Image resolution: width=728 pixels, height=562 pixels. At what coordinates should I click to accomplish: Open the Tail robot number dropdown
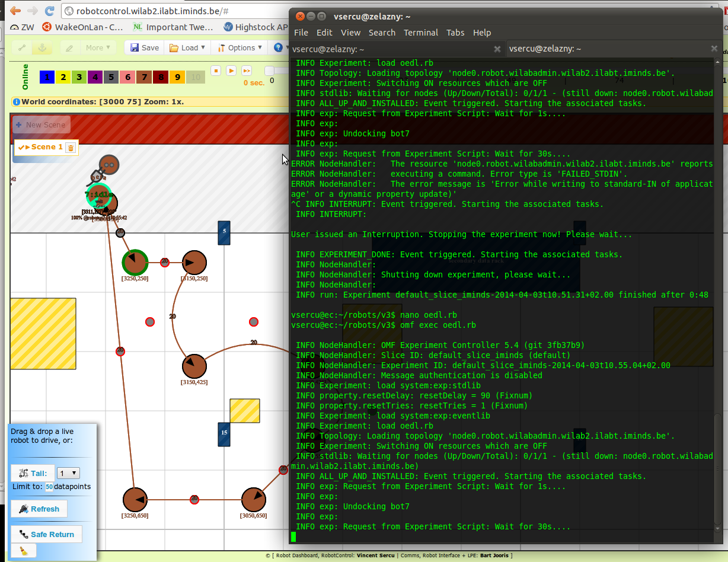point(68,473)
